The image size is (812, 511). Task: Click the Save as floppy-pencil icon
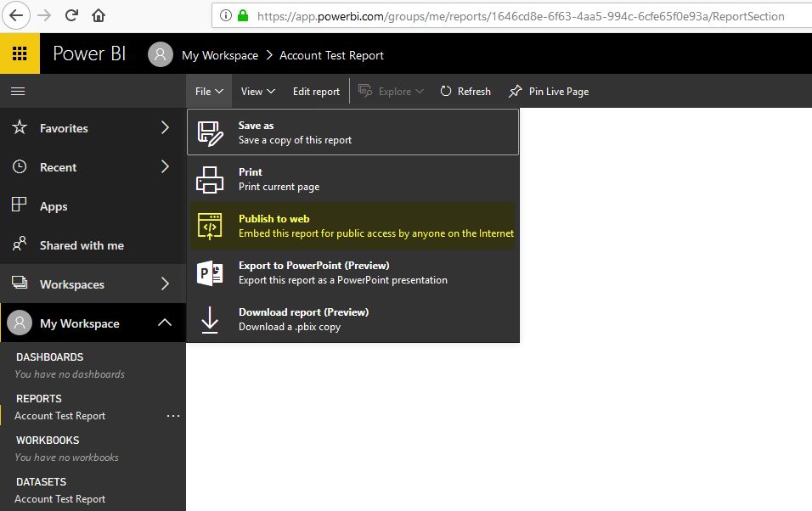pyautogui.click(x=211, y=133)
